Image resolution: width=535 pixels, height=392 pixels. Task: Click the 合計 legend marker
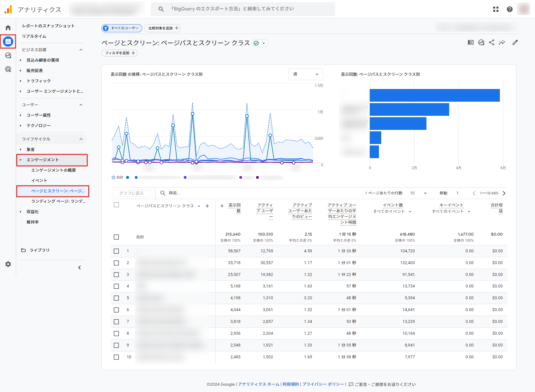113,177
